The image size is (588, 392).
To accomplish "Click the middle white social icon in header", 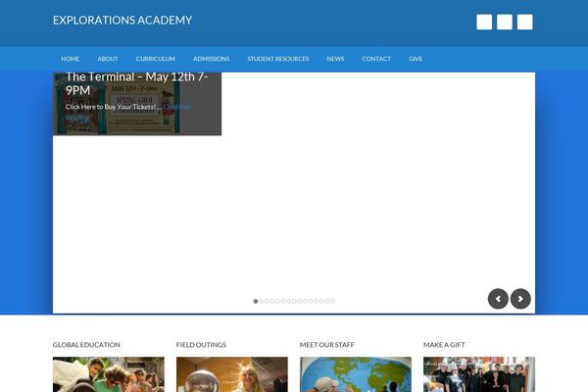I will [505, 22].
